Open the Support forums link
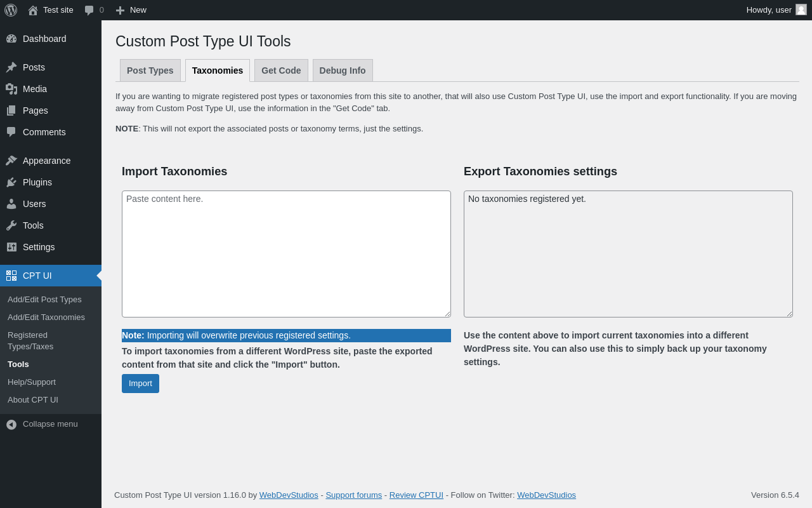This screenshot has width=812, height=508. pos(354,495)
